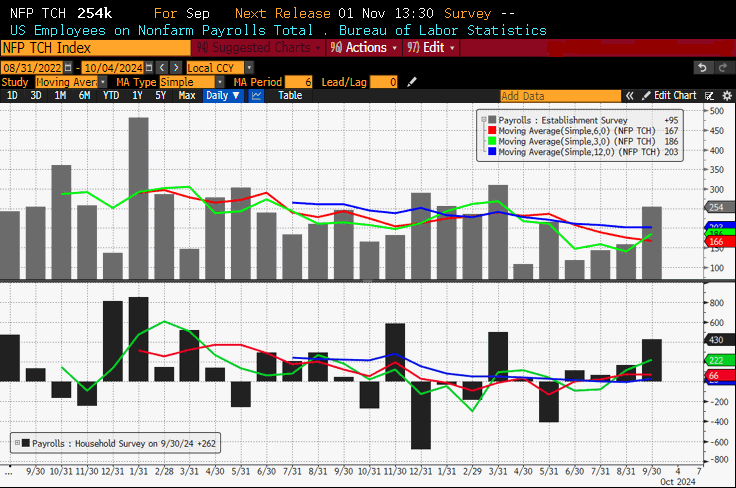Click the Edit Chart button
The height and width of the screenshot is (488, 736).
pyautogui.click(x=675, y=96)
